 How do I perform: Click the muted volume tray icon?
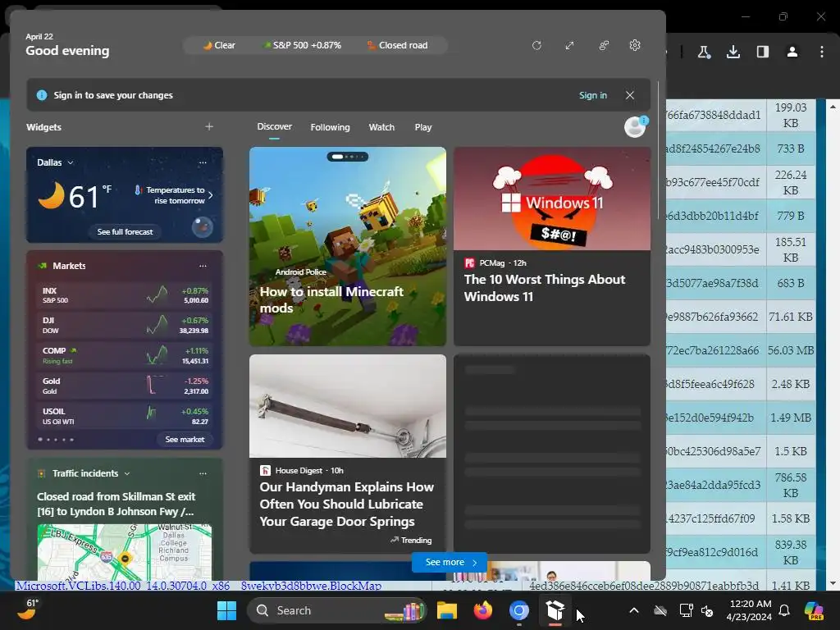point(707,610)
